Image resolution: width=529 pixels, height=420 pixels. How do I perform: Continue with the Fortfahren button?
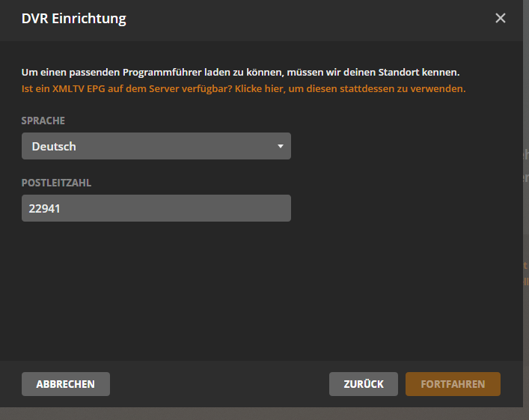pyautogui.click(x=453, y=384)
